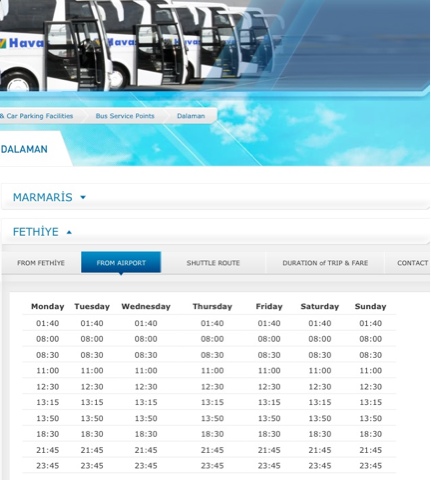Open Bus Service Points breadcrumb link
The height and width of the screenshot is (480, 431).
pyautogui.click(x=125, y=116)
